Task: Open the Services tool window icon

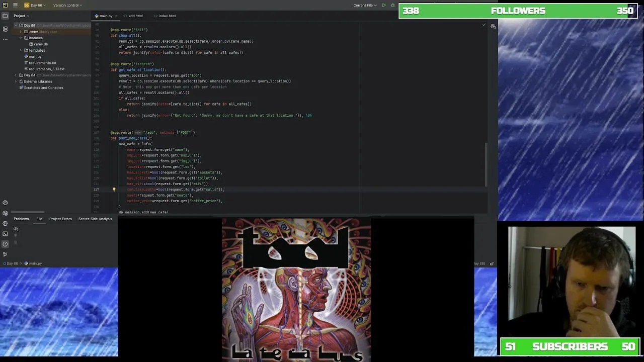Action: click(x=5, y=223)
